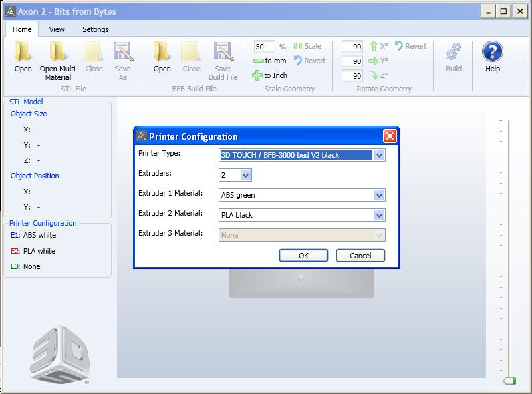Click the X rotation angle field
The width and height of the screenshot is (532, 394).
[x=352, y=47]
